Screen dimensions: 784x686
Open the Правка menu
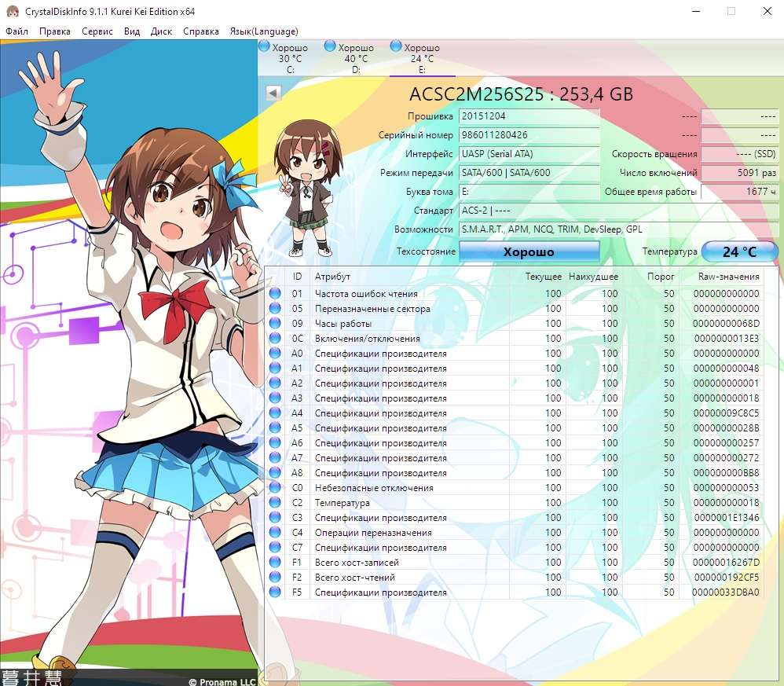[x=54, y=31]
